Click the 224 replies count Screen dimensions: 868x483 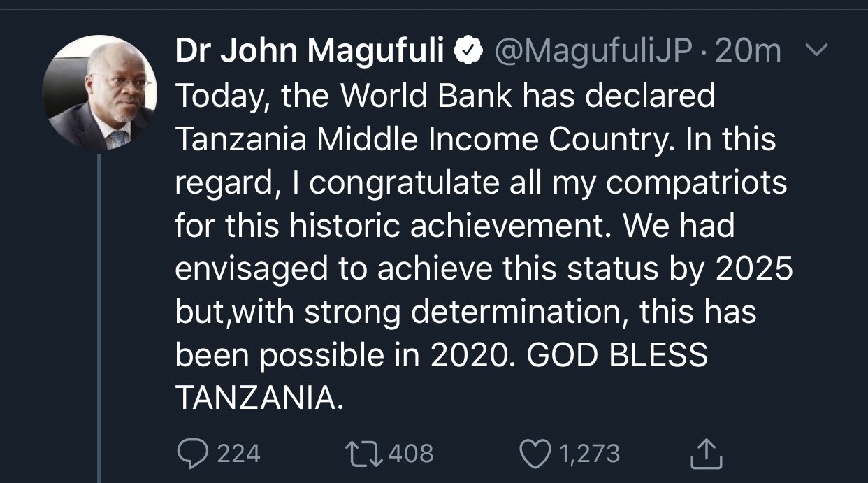point(239,454)
